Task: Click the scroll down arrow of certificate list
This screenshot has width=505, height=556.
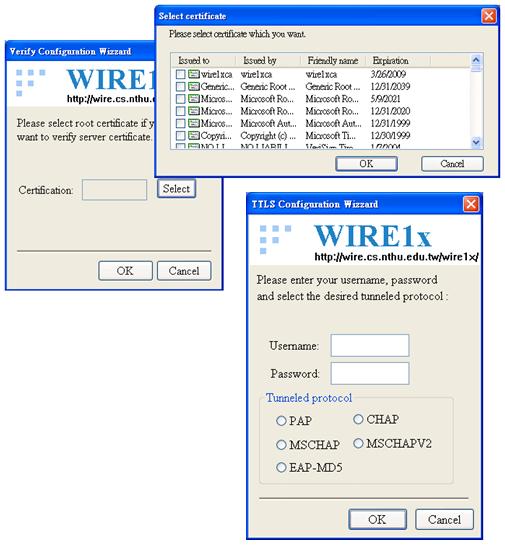Action: (476, 143)
